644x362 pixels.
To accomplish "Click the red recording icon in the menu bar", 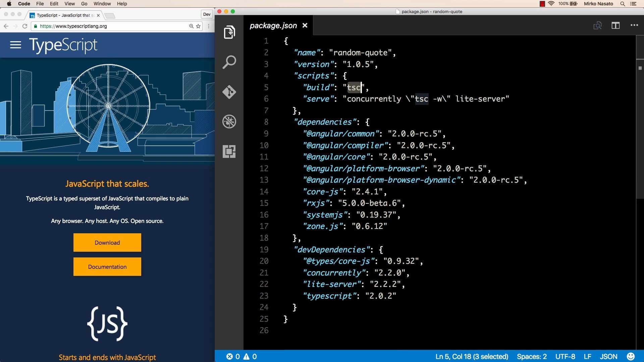I will (x=542, y=4).
